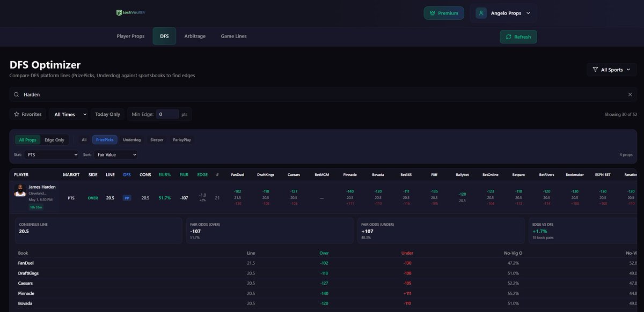Image resolution: width=644 pixels, height=312 pixels.
Task: Select the PrizePicks platform filter
Action: click(105, 140)
